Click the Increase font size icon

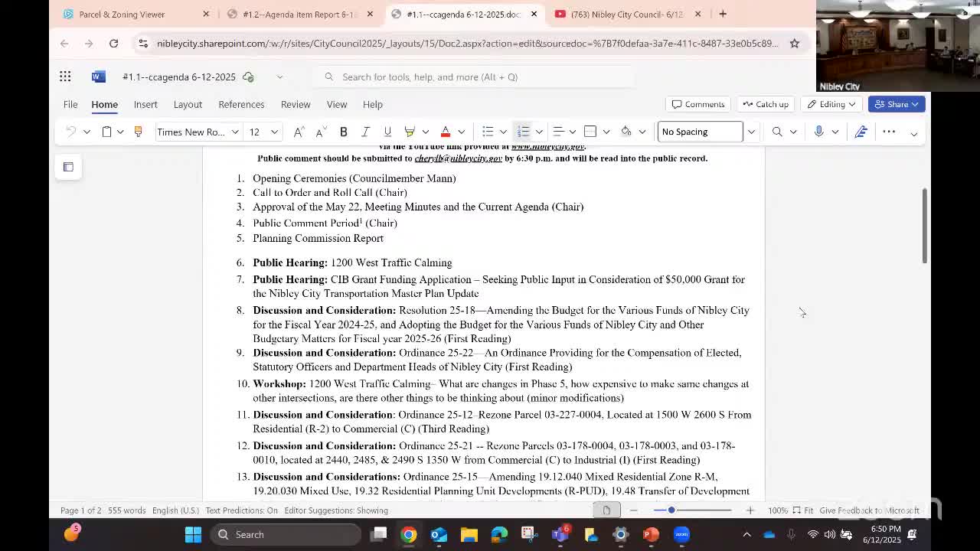(299, 132)
